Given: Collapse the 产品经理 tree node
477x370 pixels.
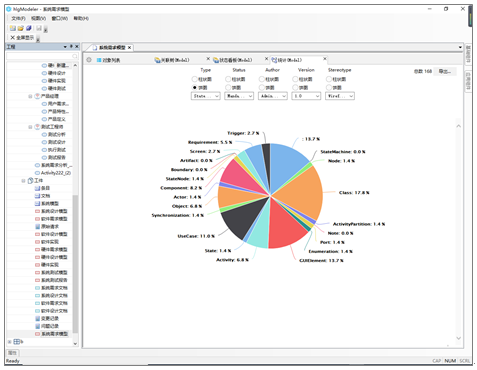Looking at the screenshot, I should [30, 96].
